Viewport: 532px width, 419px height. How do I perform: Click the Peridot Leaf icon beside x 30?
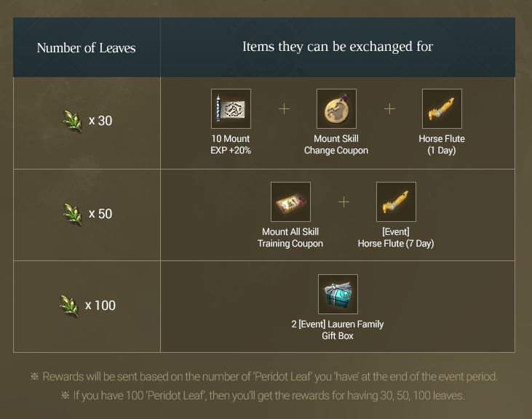tap(73, 121)
